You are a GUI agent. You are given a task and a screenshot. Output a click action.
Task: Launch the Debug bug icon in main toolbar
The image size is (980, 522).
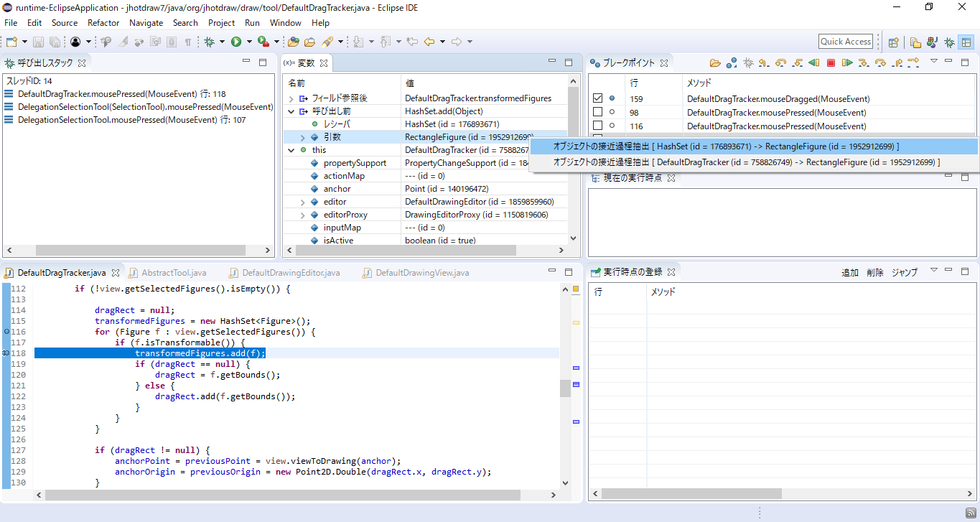pyautogui.click(x=210, y=42)
